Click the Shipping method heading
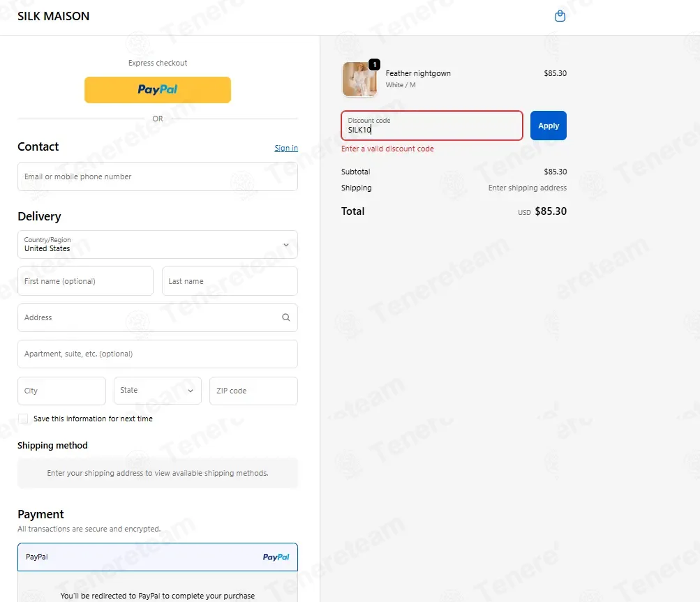The width and height of the screenshot is (700, 602). pos(52,445)
